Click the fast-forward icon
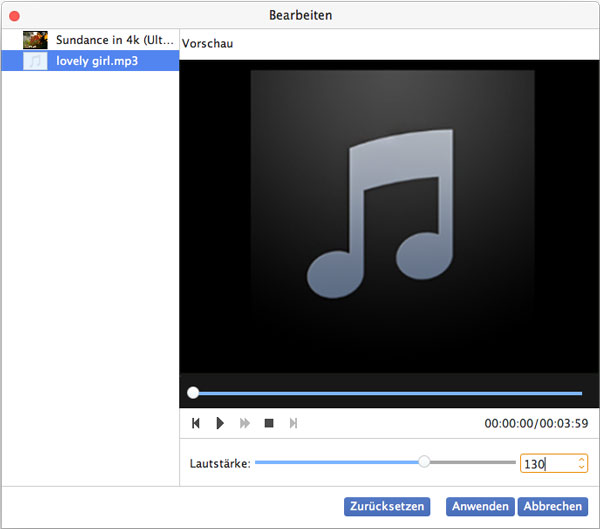600x529 pixels. (245, 423)
